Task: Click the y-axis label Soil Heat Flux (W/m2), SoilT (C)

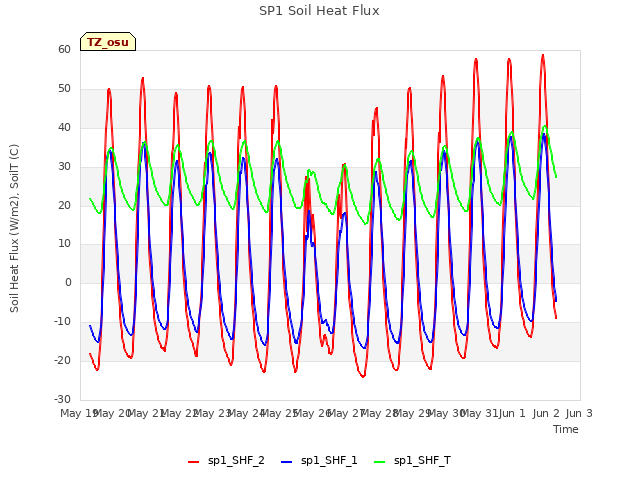Action: (14, 228)
